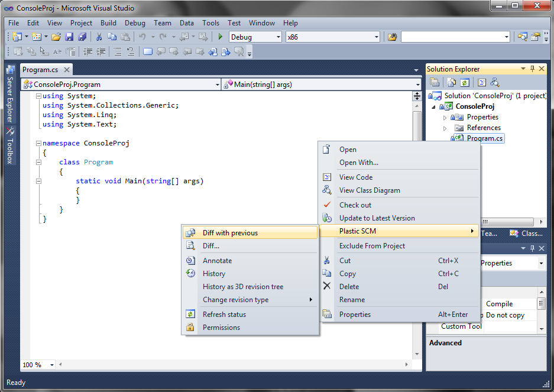Click the Add New Item toolbar icon
554x392 pixels.
coord(37,37)
